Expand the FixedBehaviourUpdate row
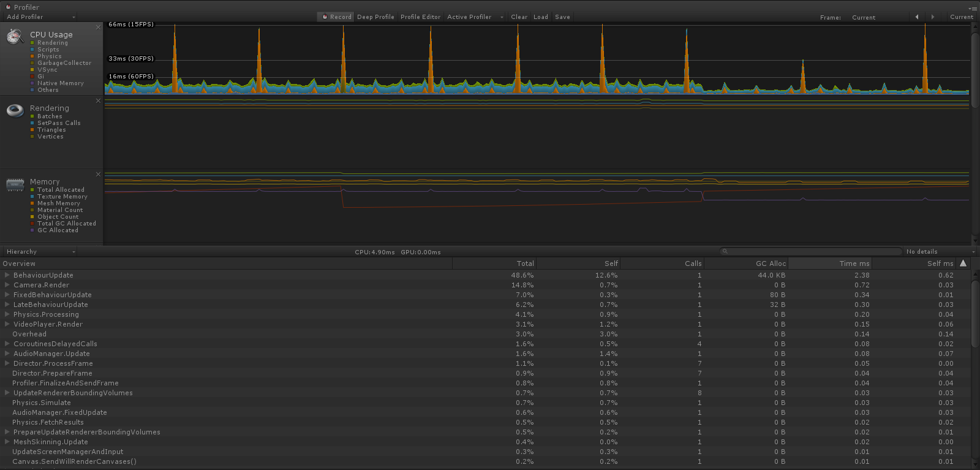The image size is (980, 470). 7,295
